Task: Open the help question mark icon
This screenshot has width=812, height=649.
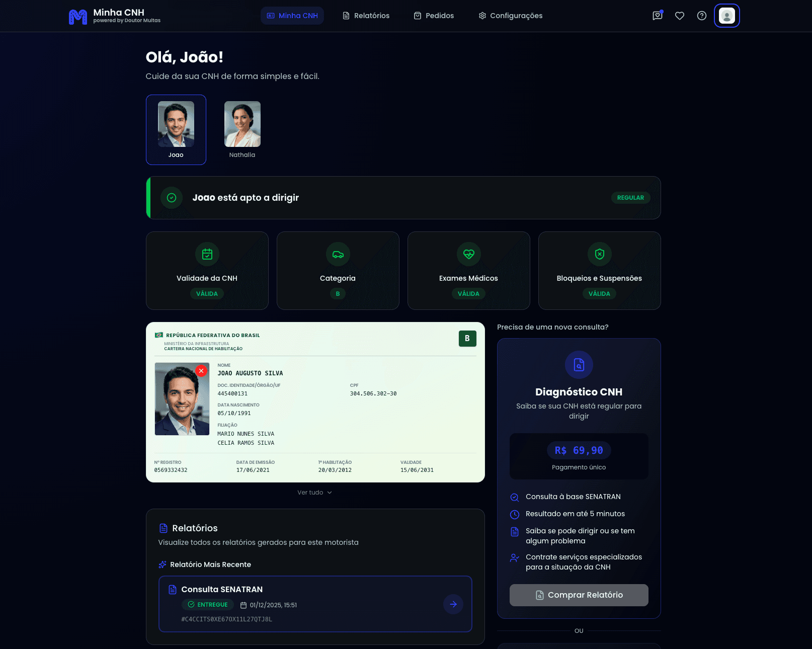Action: [701, 16]
